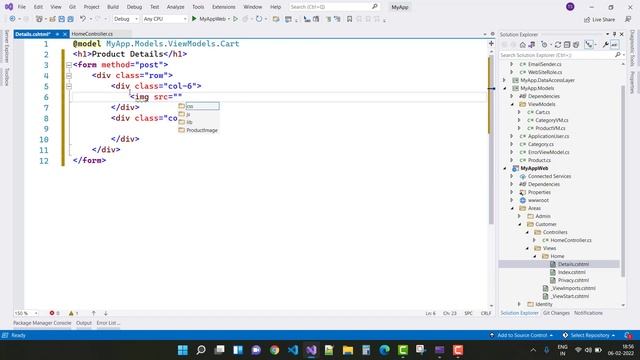
Task: Click the taskbar Search icon
Action: coord(201,350)
